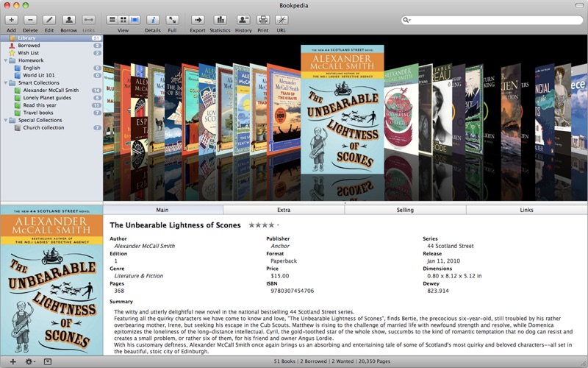Viewport: 588px width, 368px height.
Task: Enter Full screen mode from the toolbar
Action: [172, 20]
